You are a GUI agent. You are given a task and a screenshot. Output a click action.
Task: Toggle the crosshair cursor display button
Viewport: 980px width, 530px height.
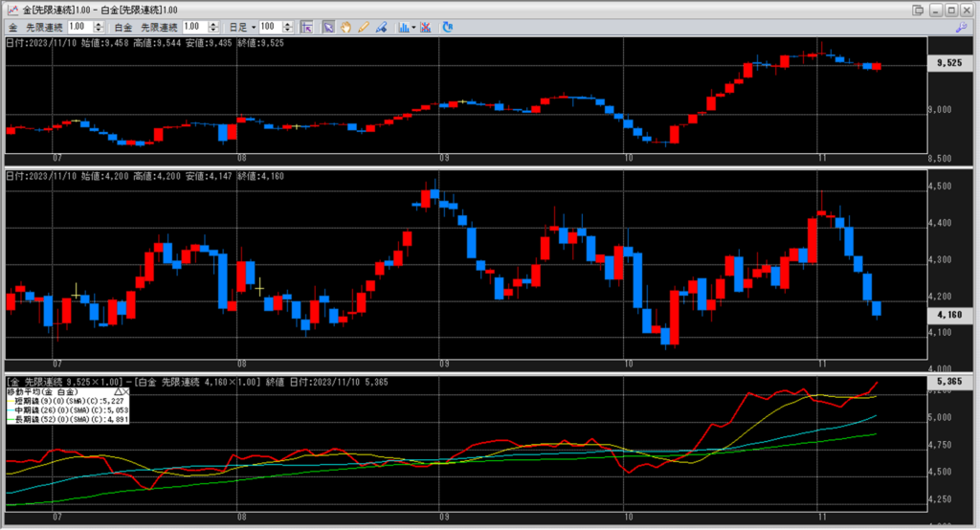click(x=305, y=27)
